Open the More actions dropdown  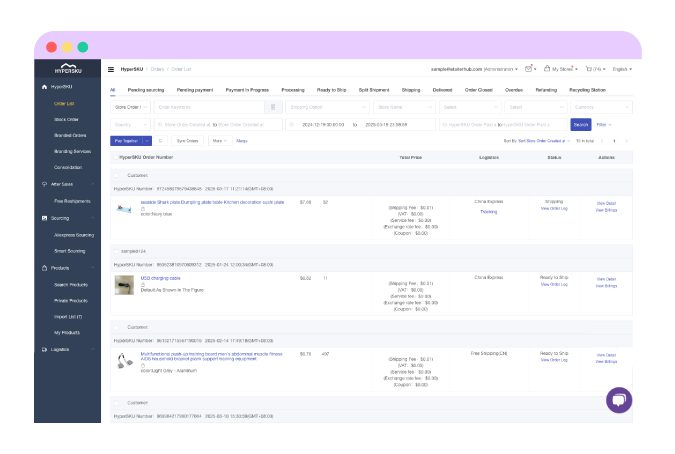coord(218,141)
